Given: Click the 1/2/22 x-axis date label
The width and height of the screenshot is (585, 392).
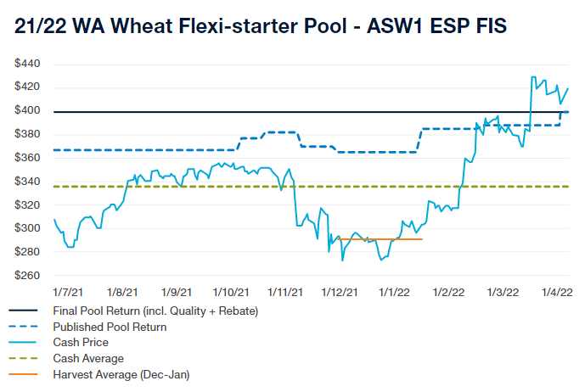Looking at the screenshot, I should pyautogui.click(x=448, y=291).
